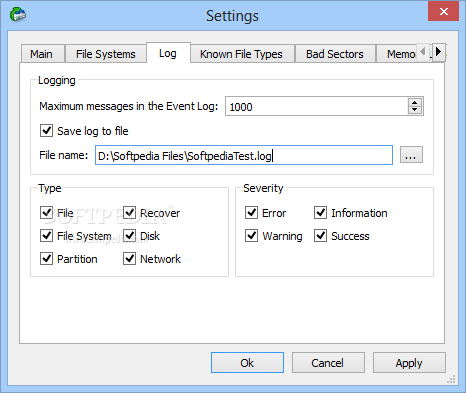The height and width of the screenshot is (393, 466).
Task: Click the Apply button
Action: coord(409,363)
